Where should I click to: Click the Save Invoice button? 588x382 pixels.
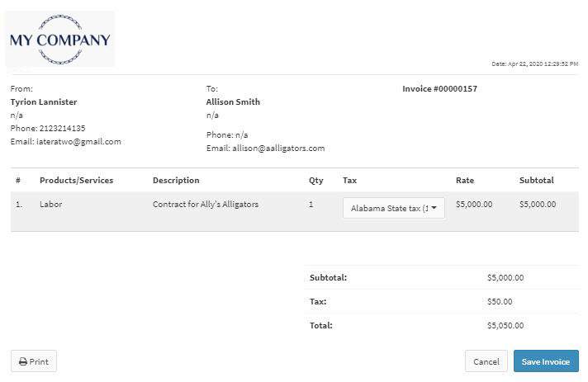pos(546,361)
